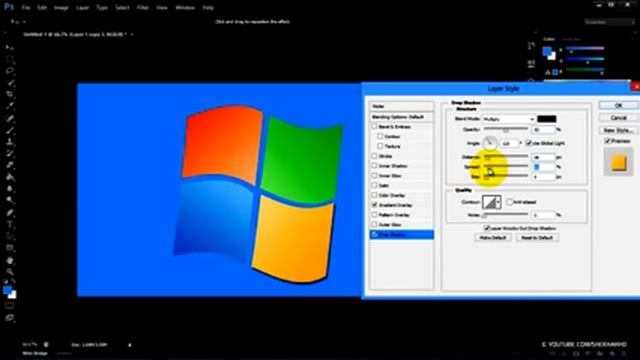
Task: Select the Outer Glow style row
Action: click(x=402, y=225)
